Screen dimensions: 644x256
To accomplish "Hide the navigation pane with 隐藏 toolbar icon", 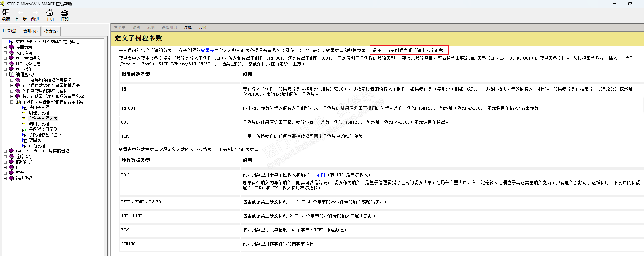I will (x=6, y=15).
